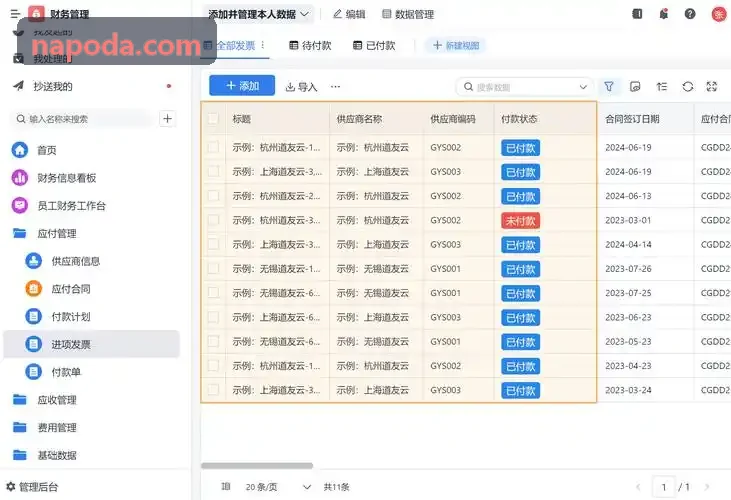Viewport: 731px width, 500px height.
Task: Click the 未付款 red status tag
Action: 521,220
